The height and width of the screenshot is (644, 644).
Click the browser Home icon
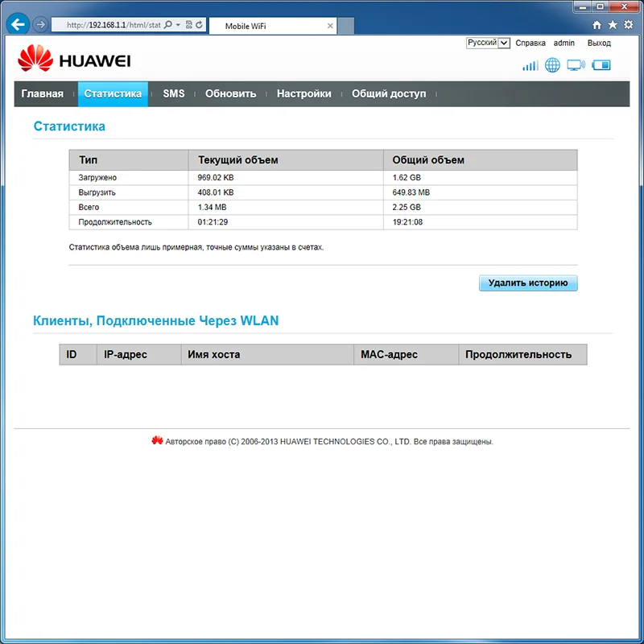click(x=597, y=25)
